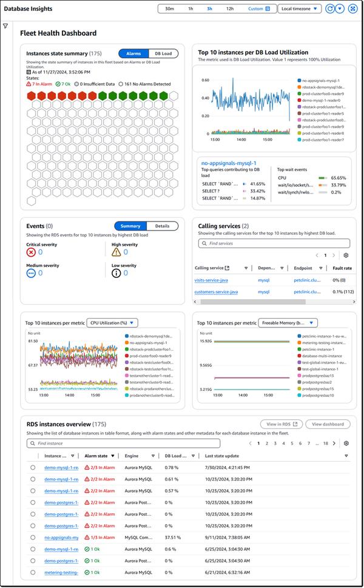Click the Calling services horizontal scrollbar
364x588 pixels.
253,302
